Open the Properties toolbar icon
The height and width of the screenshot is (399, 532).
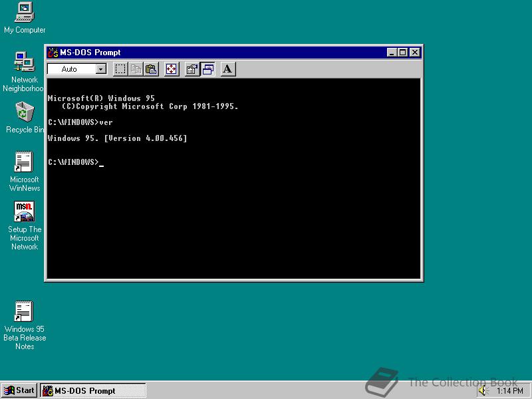192,69
